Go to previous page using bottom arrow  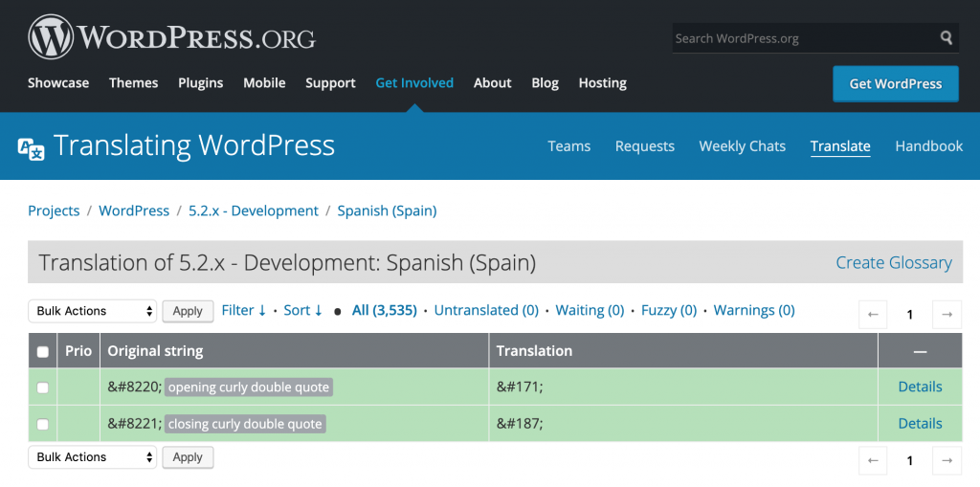(873, 461)
